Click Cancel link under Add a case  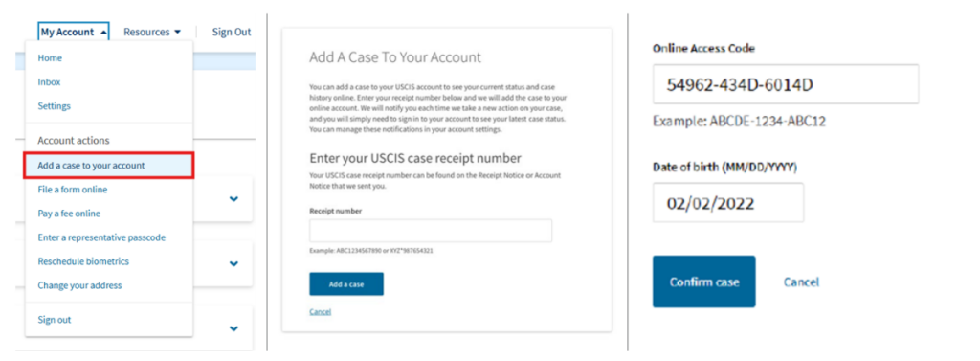[320, 311]
